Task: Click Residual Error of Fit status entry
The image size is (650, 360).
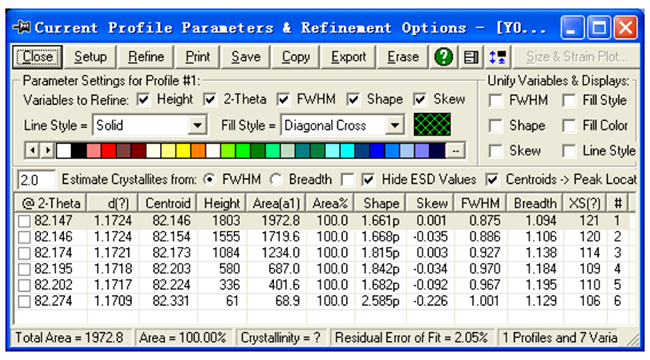Action: coord(411,338)
